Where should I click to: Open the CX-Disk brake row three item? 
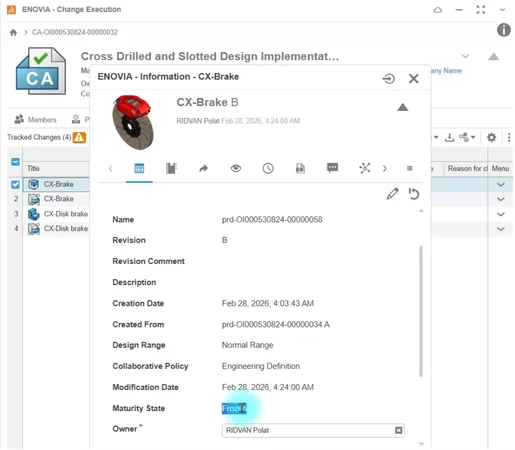pos(66,214)
